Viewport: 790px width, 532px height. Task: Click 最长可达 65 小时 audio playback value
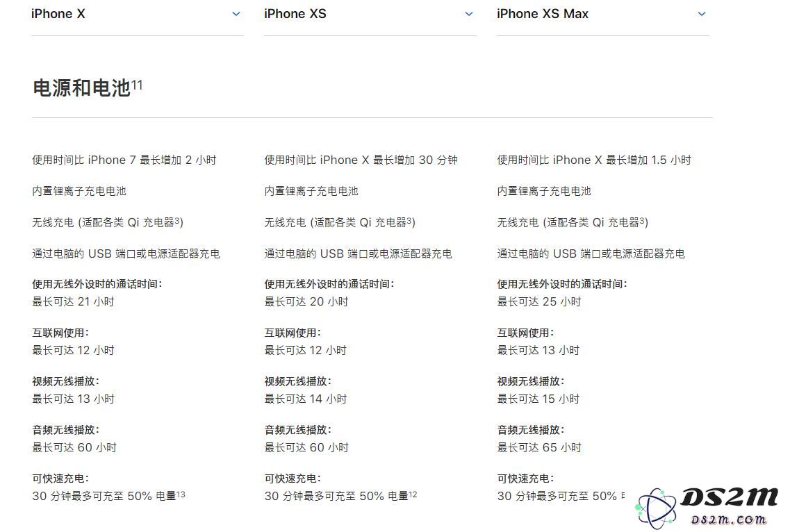tap(540, 447)
